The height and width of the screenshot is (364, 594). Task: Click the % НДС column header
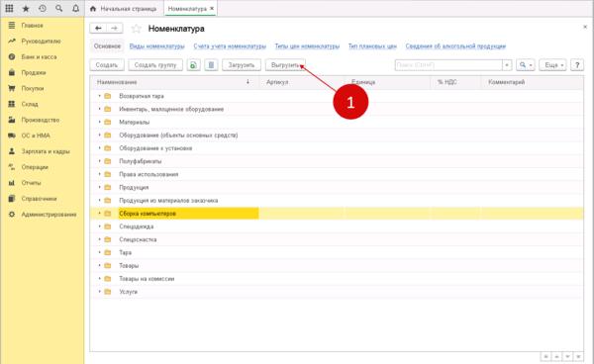click(455, 82)
